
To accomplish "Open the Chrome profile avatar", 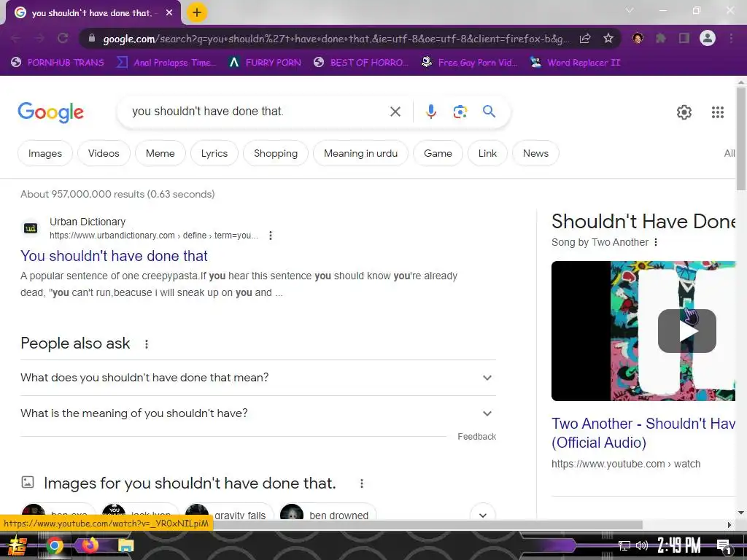I will pyautogui.click(x=708, y=38).
